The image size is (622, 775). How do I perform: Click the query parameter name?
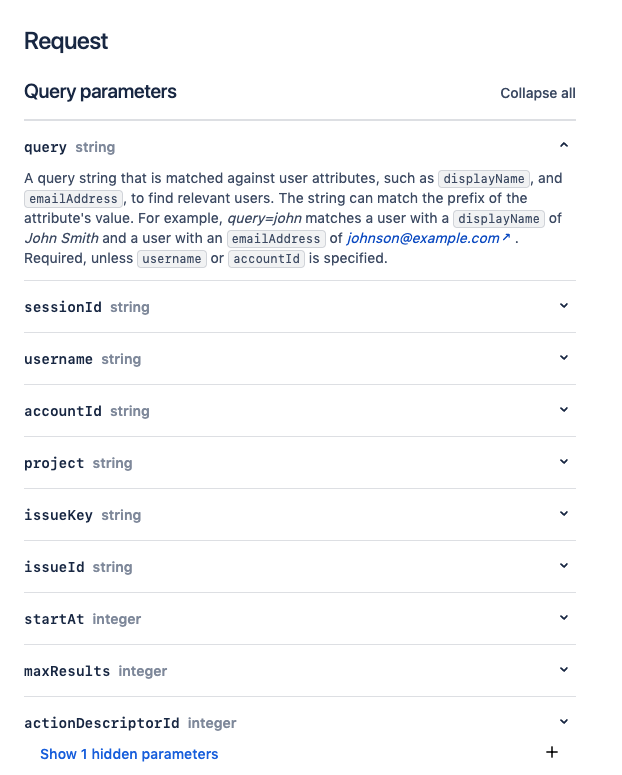pyautogui.click(x=45, y=147)
